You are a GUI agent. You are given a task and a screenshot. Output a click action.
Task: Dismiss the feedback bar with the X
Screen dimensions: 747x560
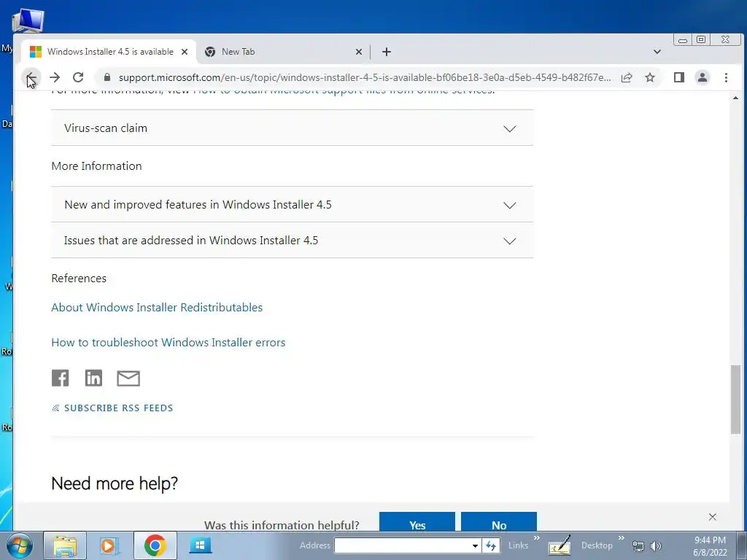pyautogui.click(x=712, y=517)
